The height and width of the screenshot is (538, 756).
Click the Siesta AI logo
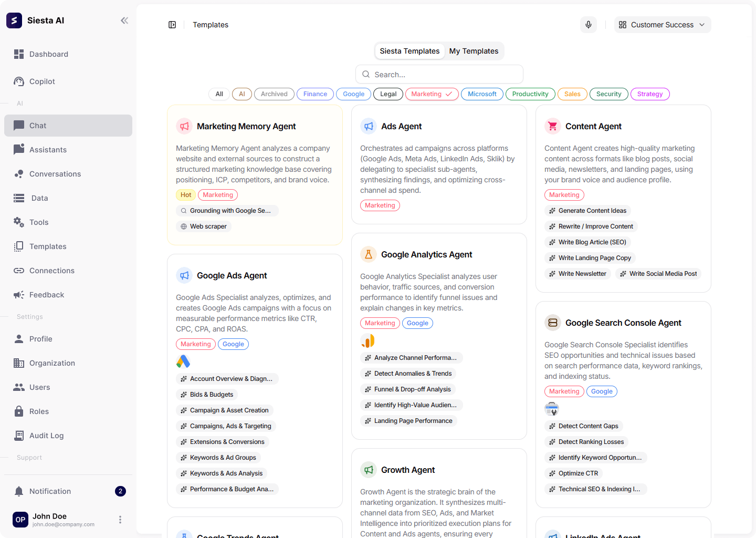(x=14, y=20)
